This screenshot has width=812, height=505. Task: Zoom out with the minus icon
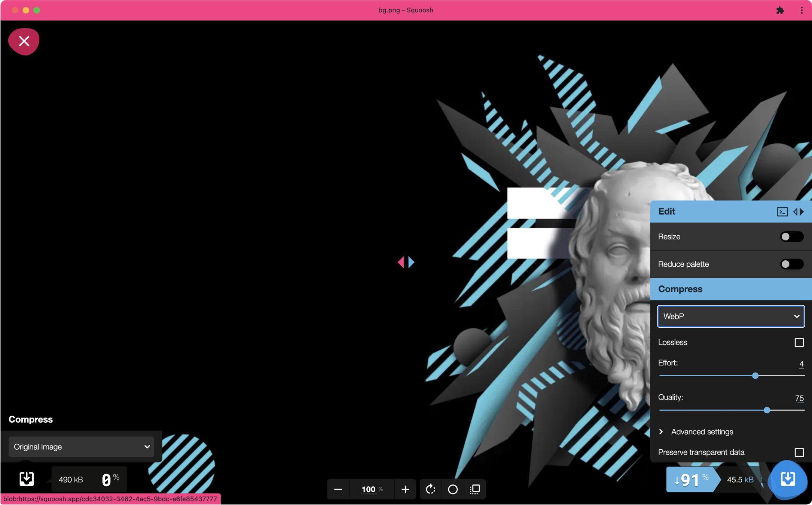[338, 489]
